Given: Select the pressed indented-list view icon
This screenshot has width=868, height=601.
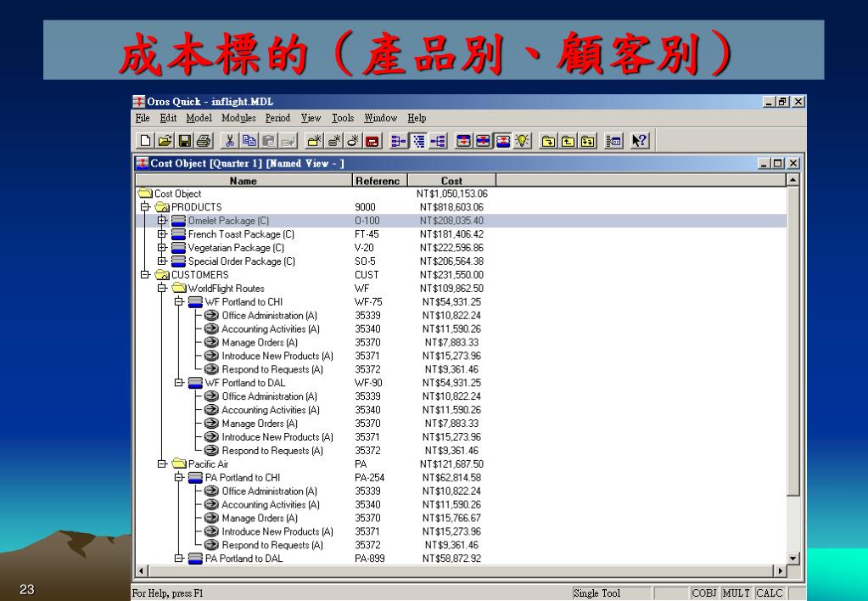Looking at the screenshot, I should [418, 141].
